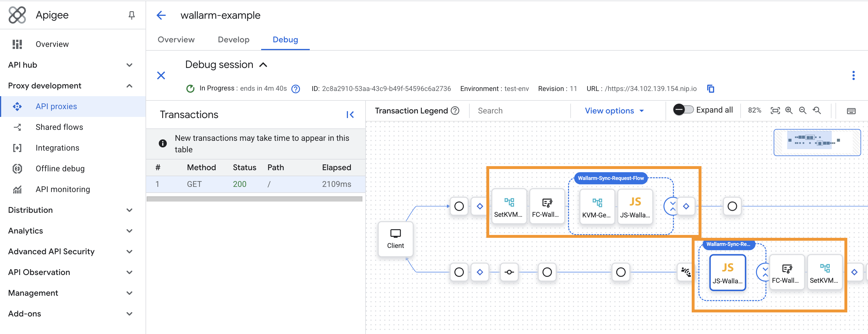The height and width of the screenshot is (334, 868).
Task: Click the Offline debug icon
Action: tap(17, 168)
